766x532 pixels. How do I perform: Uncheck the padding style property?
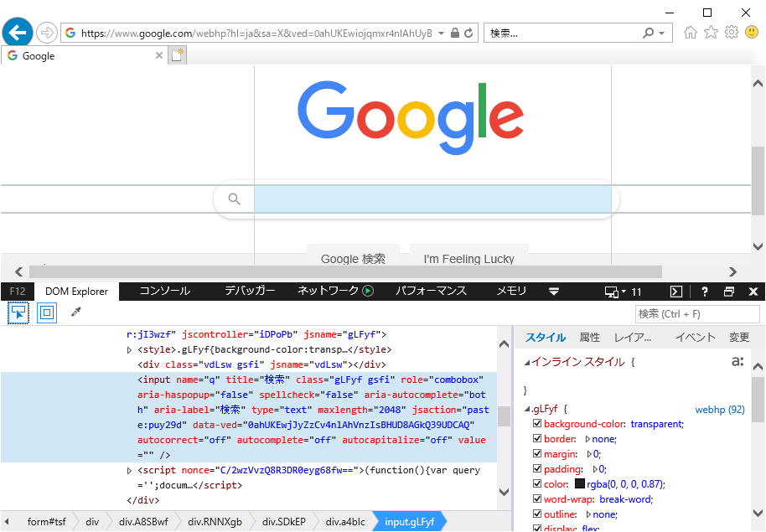tap(537, 469)
